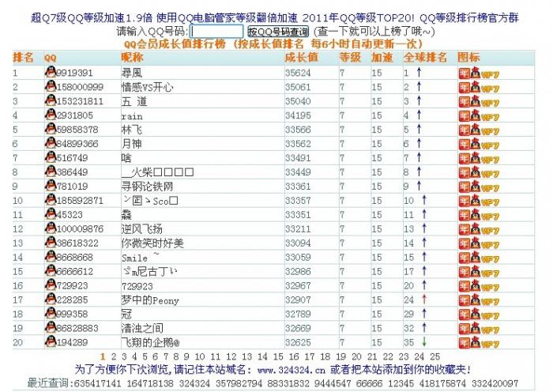This screenshot has width=553, height=392.
Task: Click penguin icon beside 781019
Action: pos(51,185)
